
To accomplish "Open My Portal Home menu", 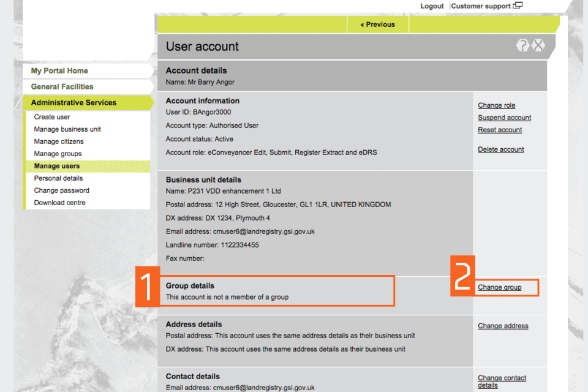I will click(x=59, y=71).
